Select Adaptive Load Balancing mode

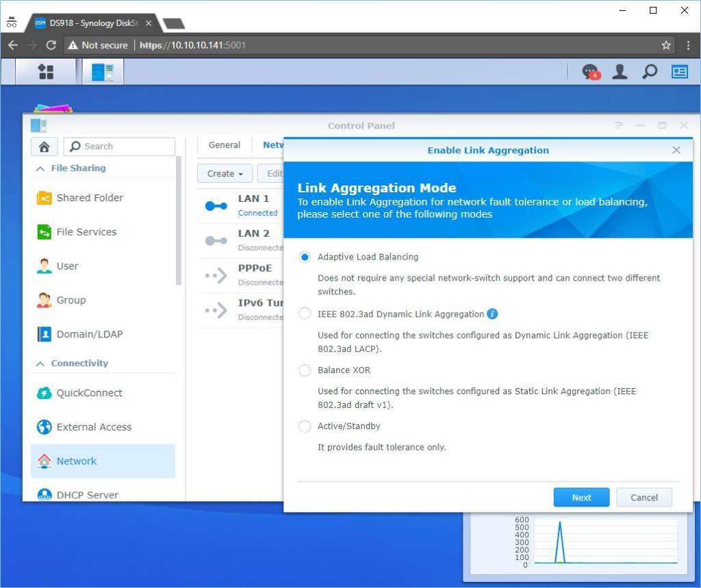305,257
